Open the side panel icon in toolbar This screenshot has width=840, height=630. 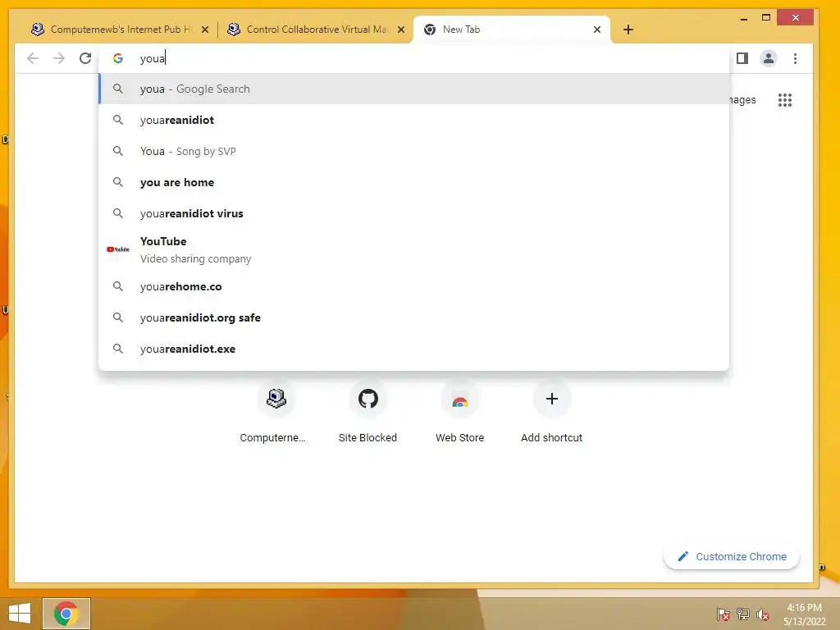pyautogui.click(x=742, y=58)
